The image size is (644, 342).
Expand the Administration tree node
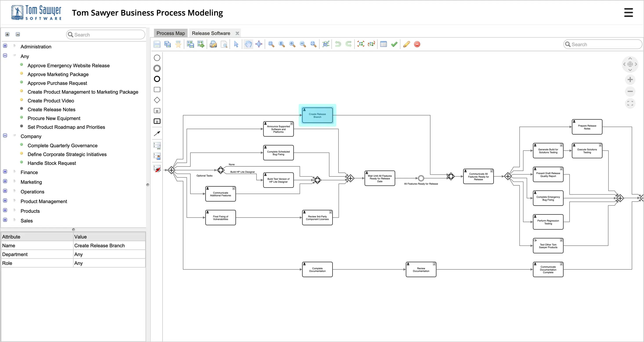[x=5, y=46]
